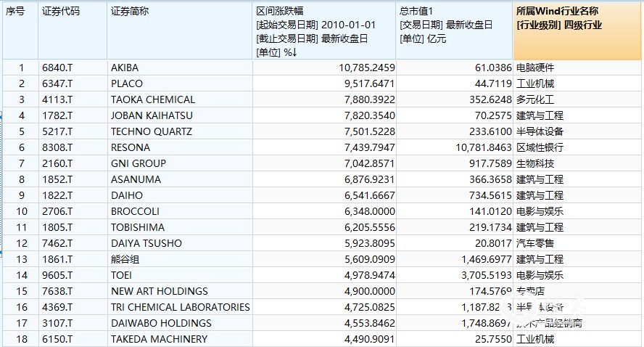Click security name JOBAN KAIHATSU
The image size is (644, 347).
coord(152,116)
